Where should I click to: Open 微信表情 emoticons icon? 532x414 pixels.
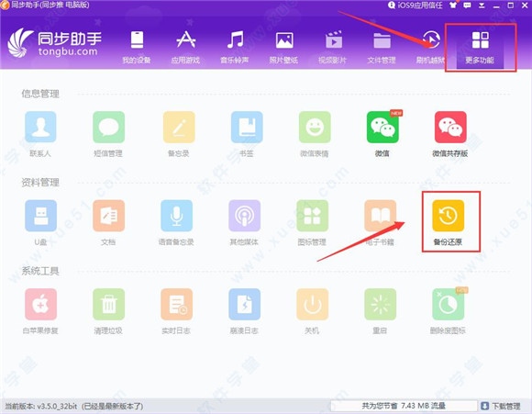(x=315, y=127)
